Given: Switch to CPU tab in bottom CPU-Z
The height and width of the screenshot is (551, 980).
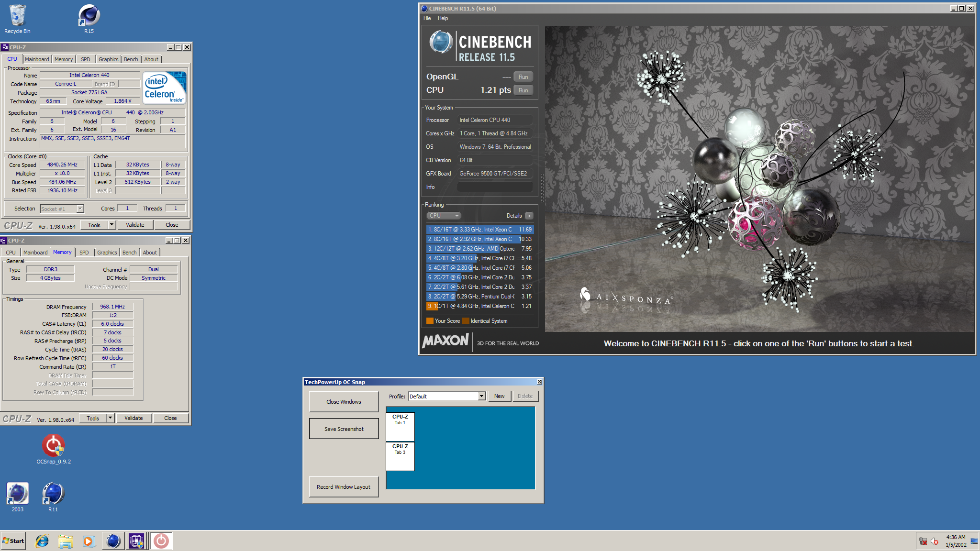Looking at the screenshot, I should coord(11,253).
